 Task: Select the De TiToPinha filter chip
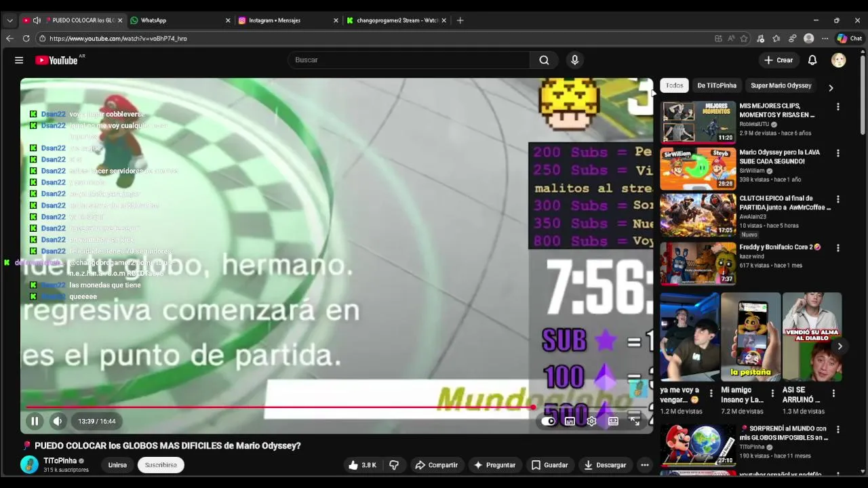click(717, 85)
